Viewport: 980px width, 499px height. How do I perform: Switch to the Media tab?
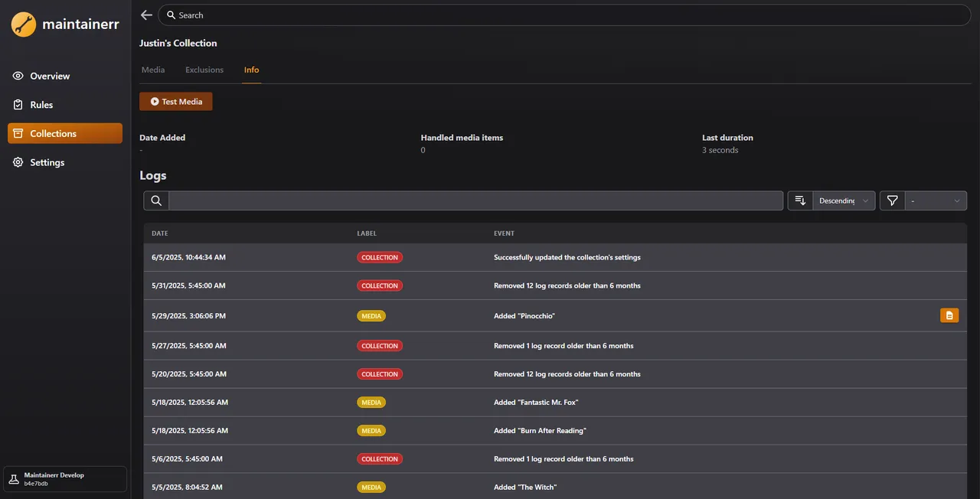pyautogui.click(x=152, y=69)
